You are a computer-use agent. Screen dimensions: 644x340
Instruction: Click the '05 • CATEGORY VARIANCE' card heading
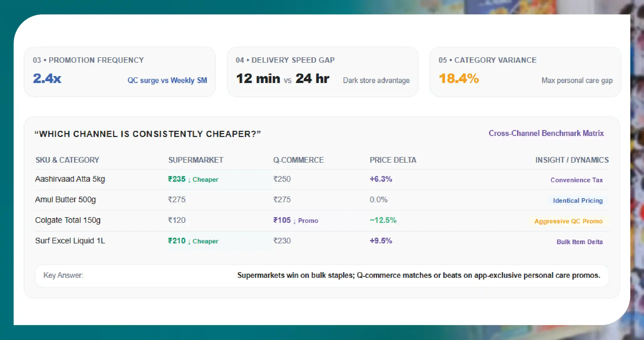point(487,60)
